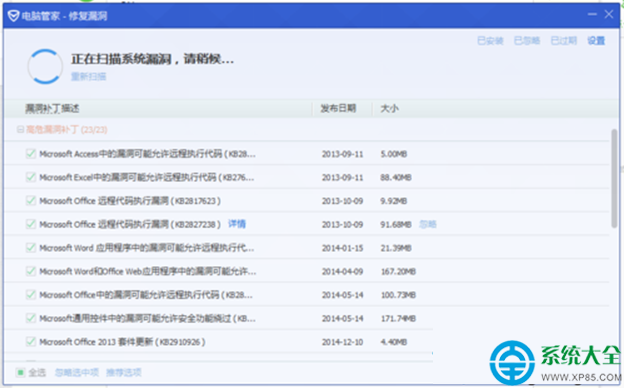Click the 大小 column header
Viewport: 624px width, 388px height.
click(x=389, y=108)
